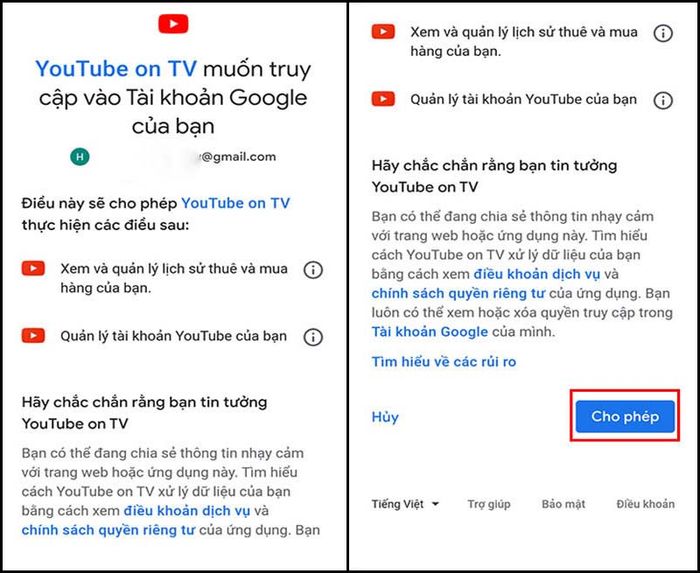700x573 pixels.
Task: Expand the 'Tiếng Việt' language dropdown
Action: tap(405, 504)
